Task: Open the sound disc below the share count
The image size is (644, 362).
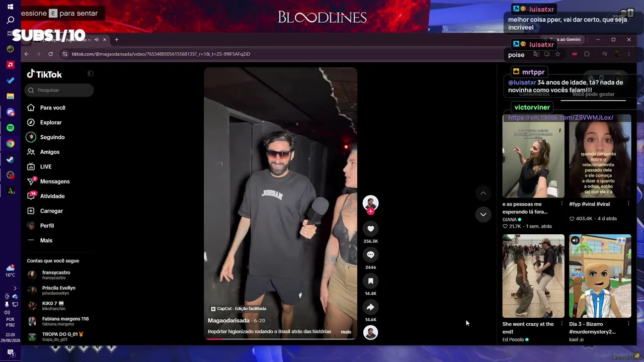Action: 371,332
